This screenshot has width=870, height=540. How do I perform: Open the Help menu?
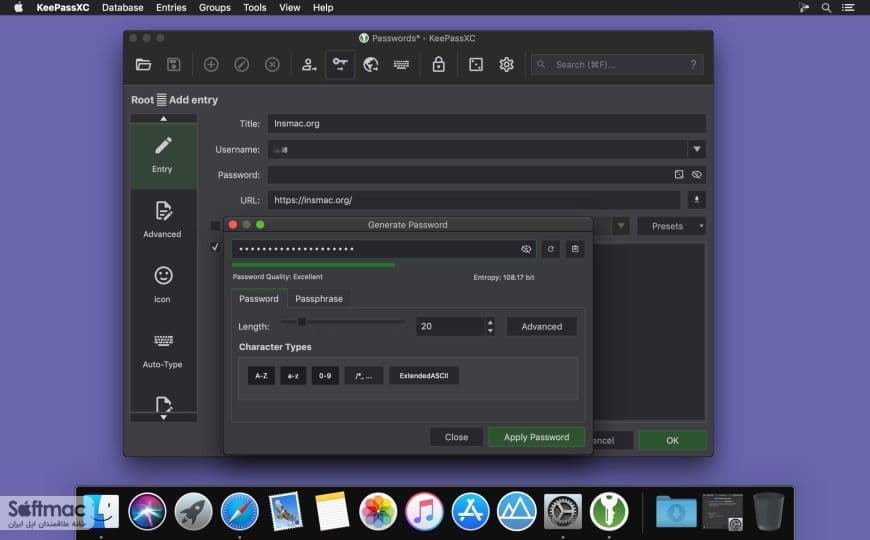pos(323,8)
